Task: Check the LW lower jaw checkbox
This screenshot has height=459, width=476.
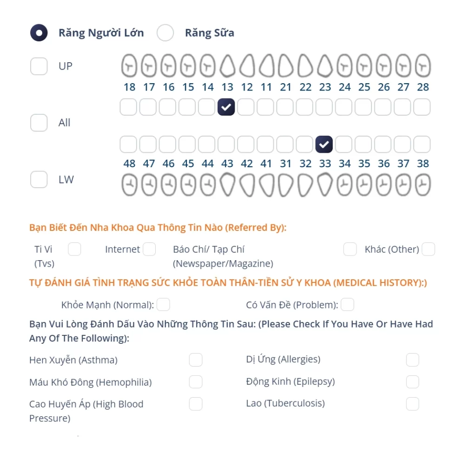Action: 39,179
